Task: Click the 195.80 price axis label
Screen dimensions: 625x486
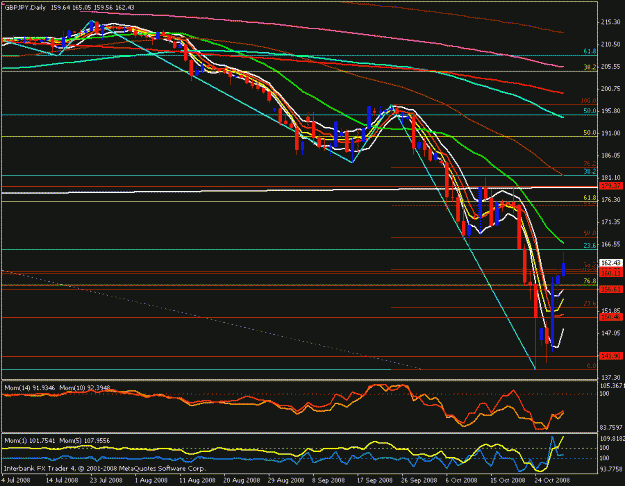Action: pos(610,111)
